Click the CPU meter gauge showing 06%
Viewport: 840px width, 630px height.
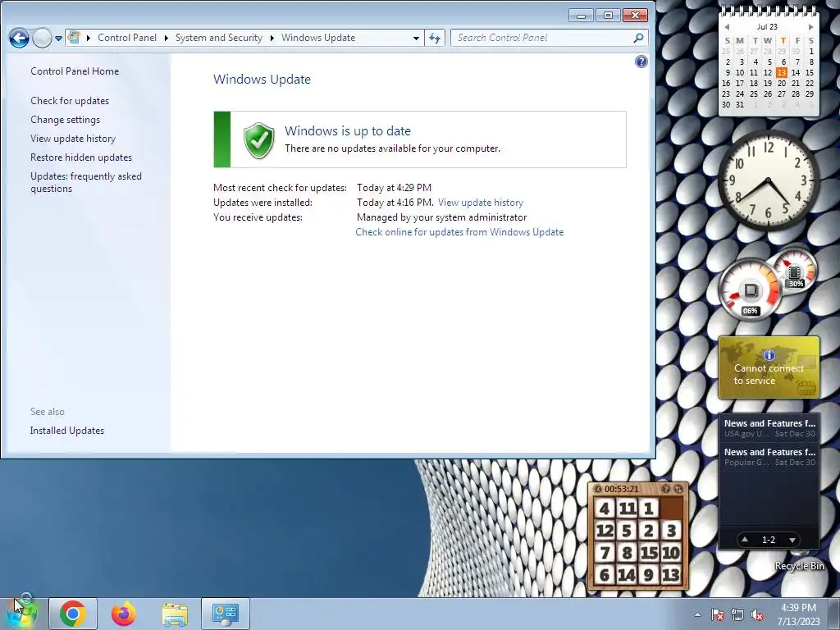coord(750,291)
